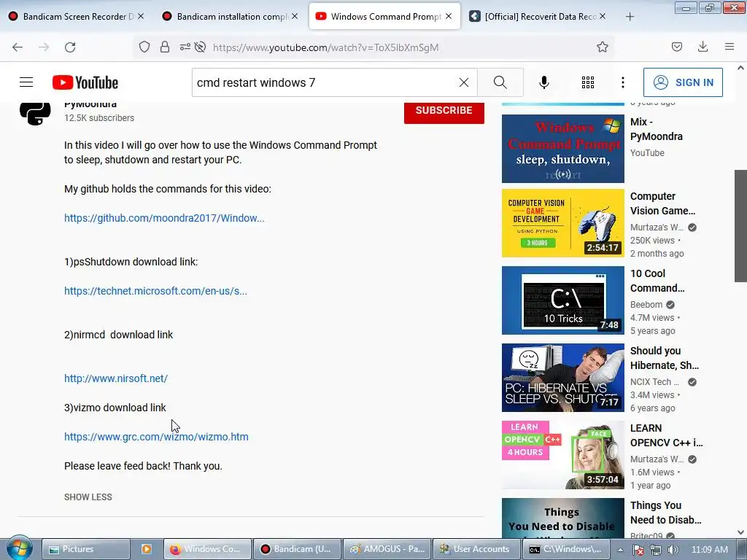
Task: Open Hibernate vs Sleep video thumbnail
Action: pyautogui.click(x=562, y=378)
